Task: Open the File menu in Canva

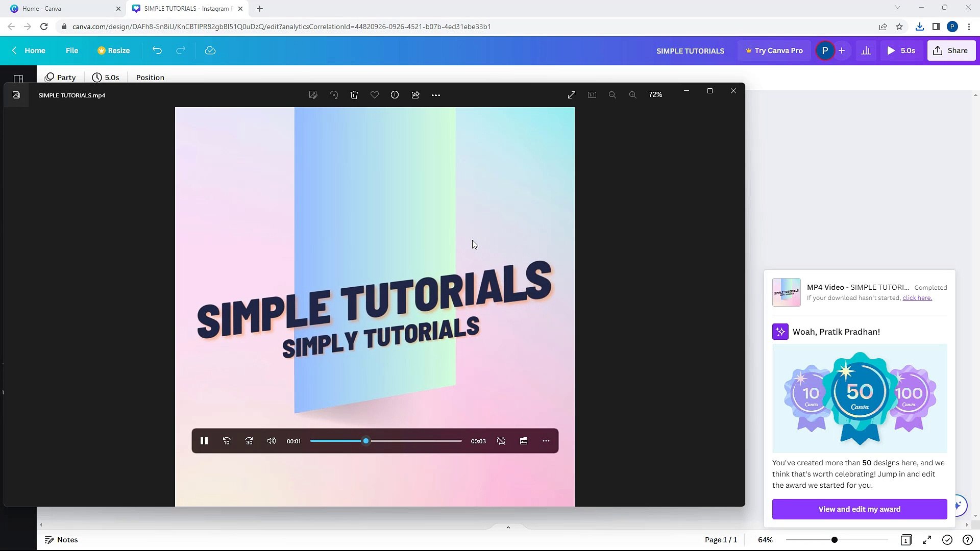Action: coord(72,51)
